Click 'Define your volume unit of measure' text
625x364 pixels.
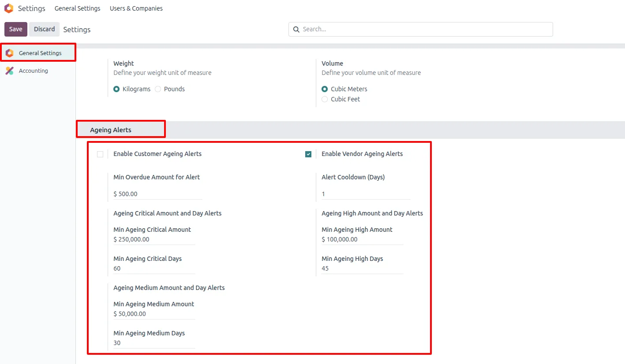[x=371, y=73]
